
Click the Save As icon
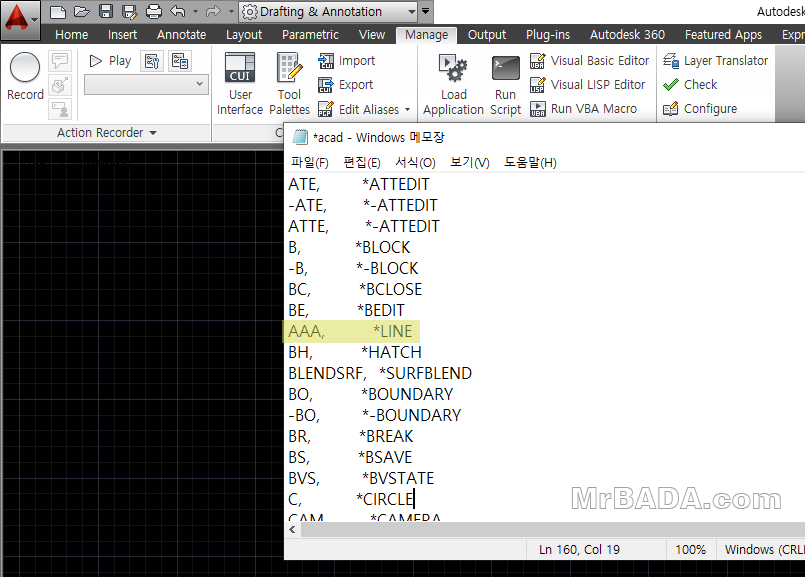tap(129, 11)
